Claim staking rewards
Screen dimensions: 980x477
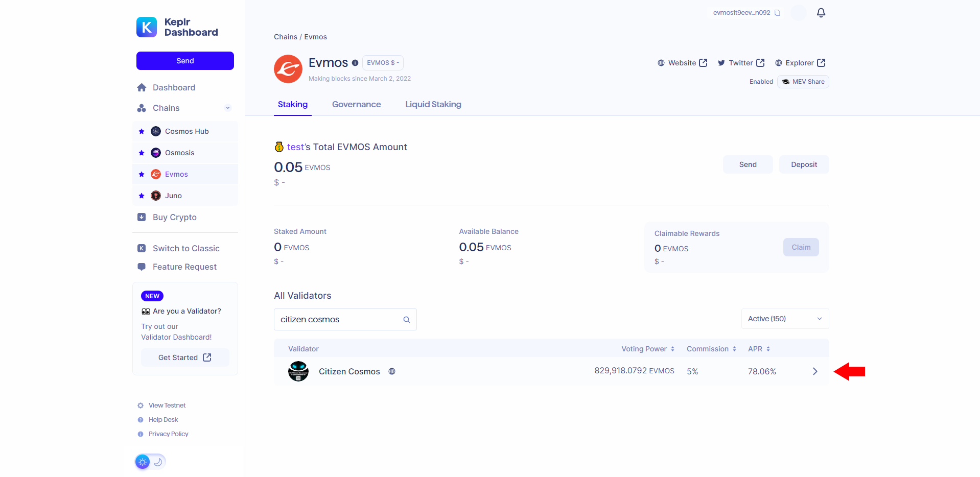coord(801,247)
